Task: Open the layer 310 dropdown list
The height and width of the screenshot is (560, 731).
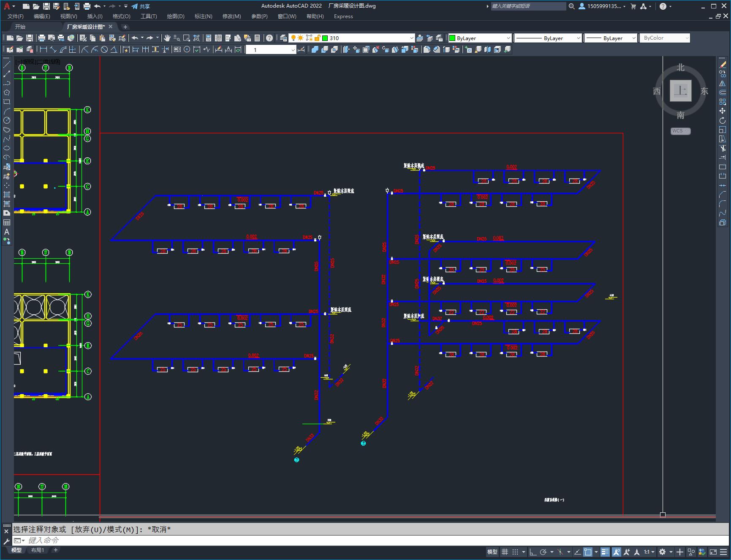Action: tap(411, 38)
